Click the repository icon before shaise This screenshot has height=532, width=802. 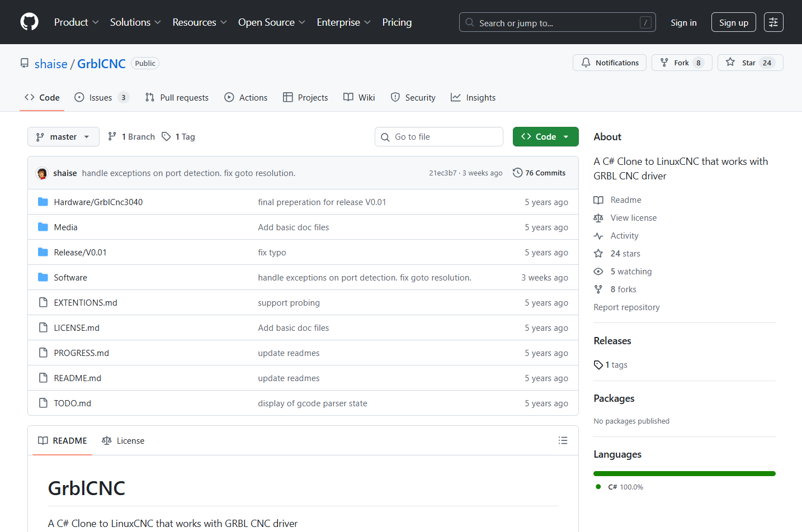click(x=25, y=63)
